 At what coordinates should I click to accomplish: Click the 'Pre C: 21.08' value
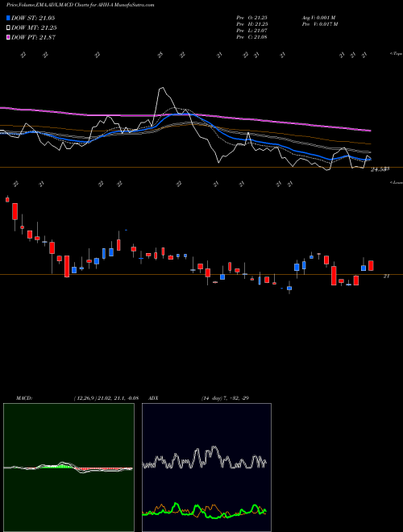[x=251, y=37]
